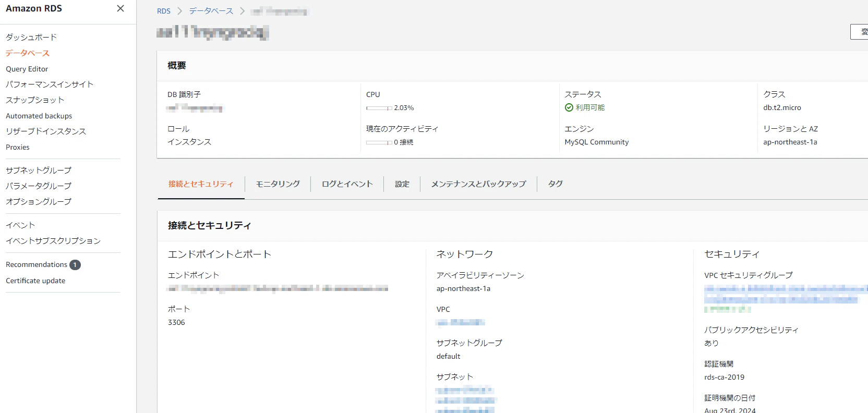Click the chevron after データベース breadcrumb
Screen dimensions: 868x413
pyautogui.click(x=243, y=11)
